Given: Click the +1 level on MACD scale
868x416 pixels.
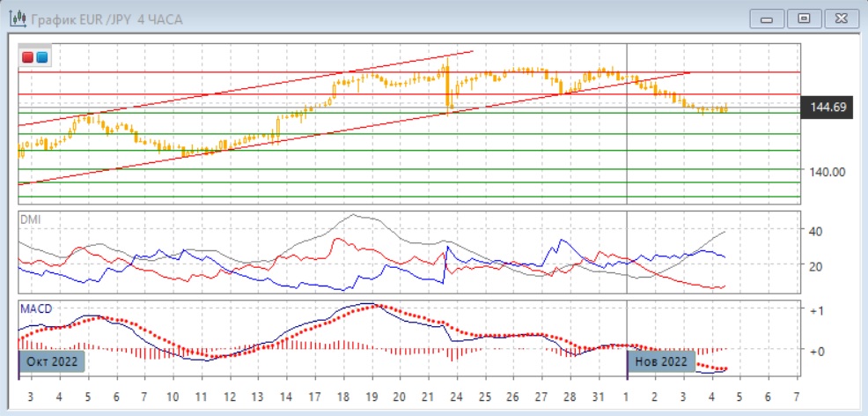Looking at the screenshot, I should coord(817,311).
